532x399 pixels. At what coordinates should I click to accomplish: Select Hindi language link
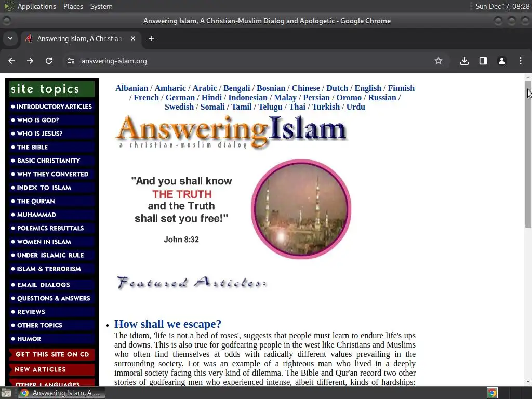coord(211,97)
